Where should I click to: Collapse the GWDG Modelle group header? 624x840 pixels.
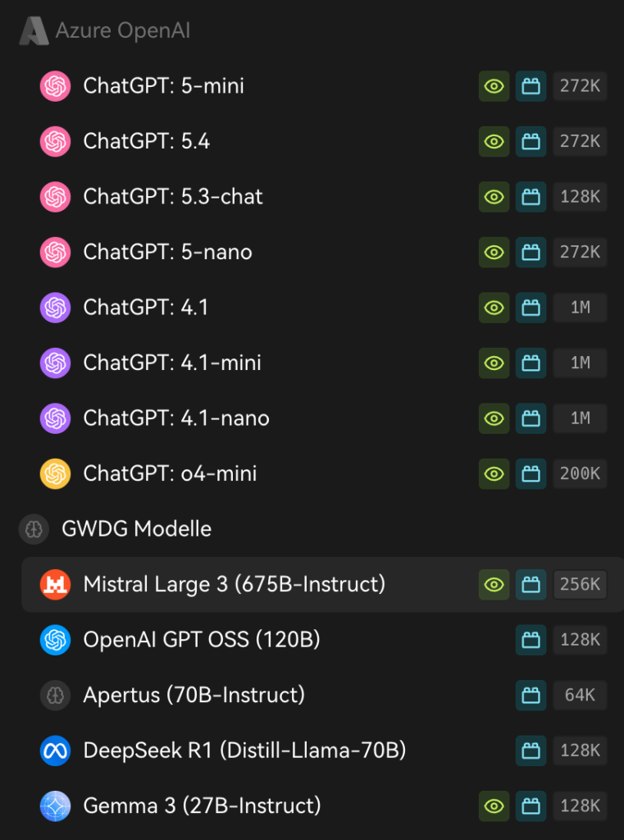136,529
